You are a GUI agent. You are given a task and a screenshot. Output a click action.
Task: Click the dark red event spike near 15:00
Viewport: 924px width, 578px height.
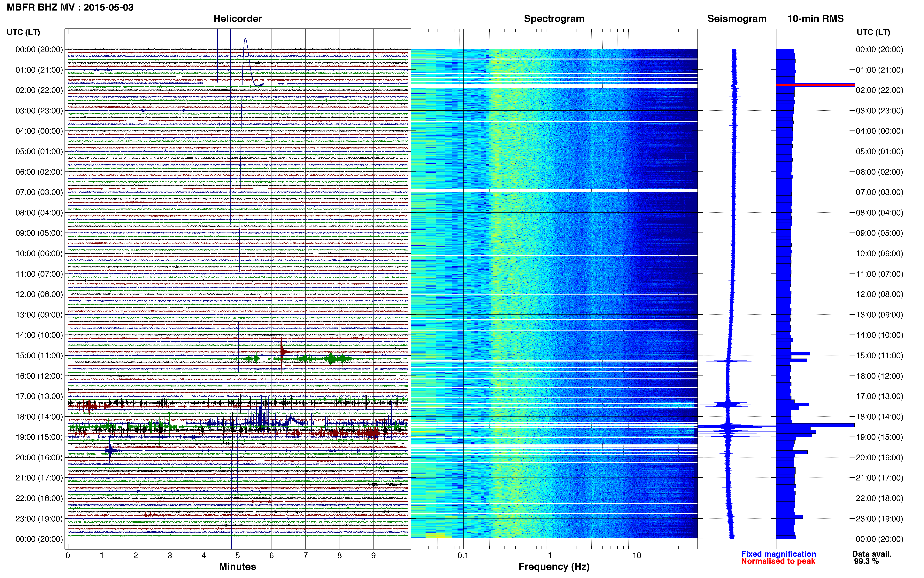[x=281, y=352]
